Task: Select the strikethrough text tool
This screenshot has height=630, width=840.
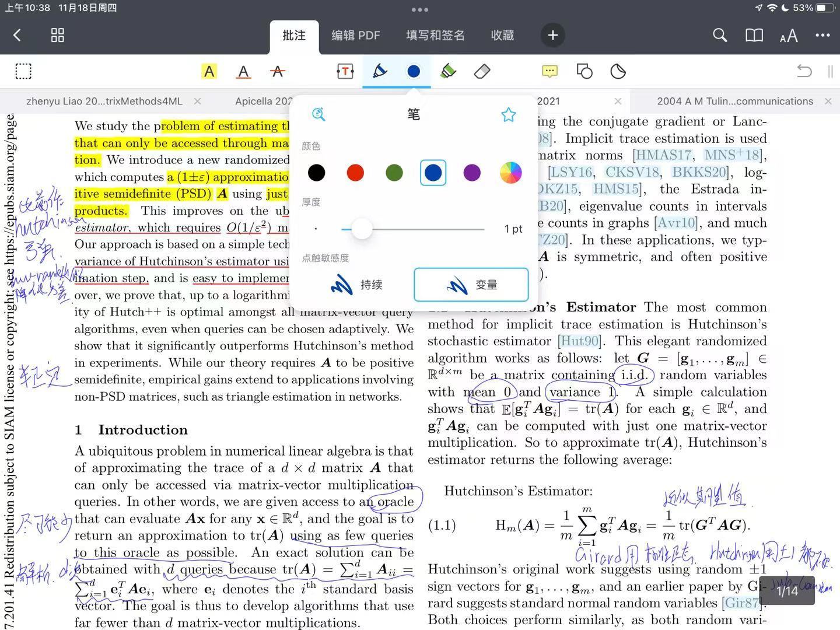Action: [x=278, y=71]
